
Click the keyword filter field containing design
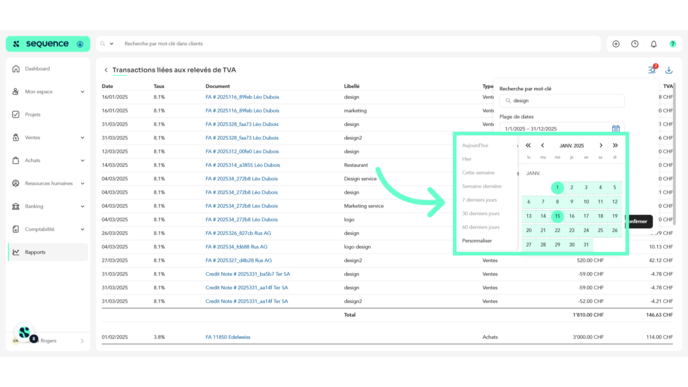point(562,100)
